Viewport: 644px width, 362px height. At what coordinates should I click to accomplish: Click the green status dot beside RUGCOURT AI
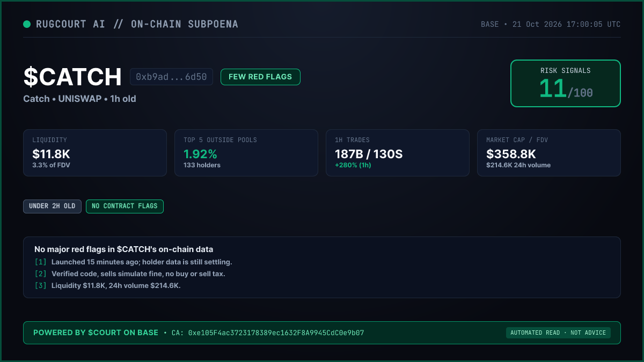(27, 24)
